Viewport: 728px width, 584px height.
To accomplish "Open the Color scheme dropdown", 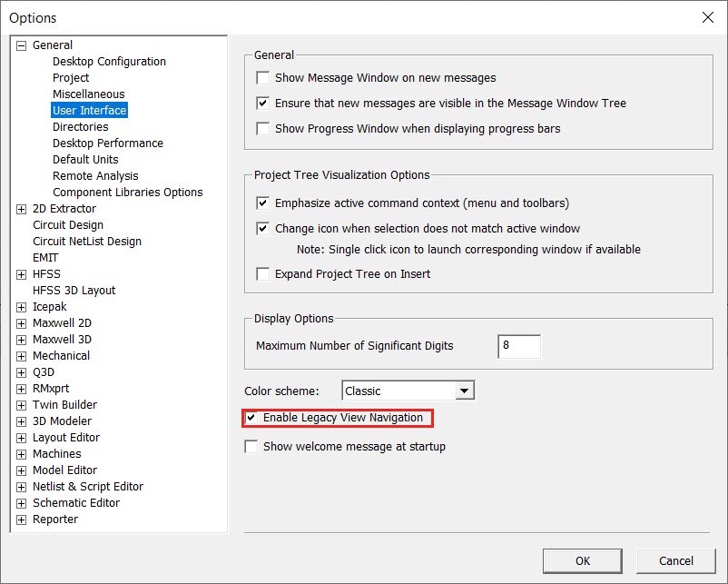I will pos(466,390).
